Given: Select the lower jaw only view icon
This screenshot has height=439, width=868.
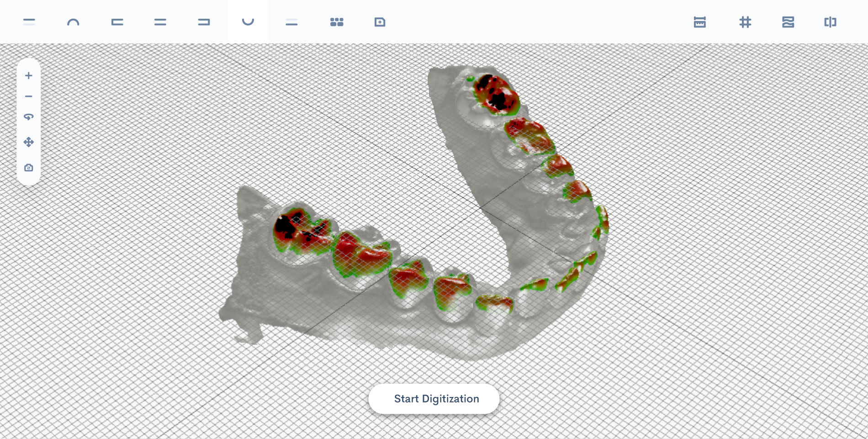Looking at the screenshot, I should [291, 22].
